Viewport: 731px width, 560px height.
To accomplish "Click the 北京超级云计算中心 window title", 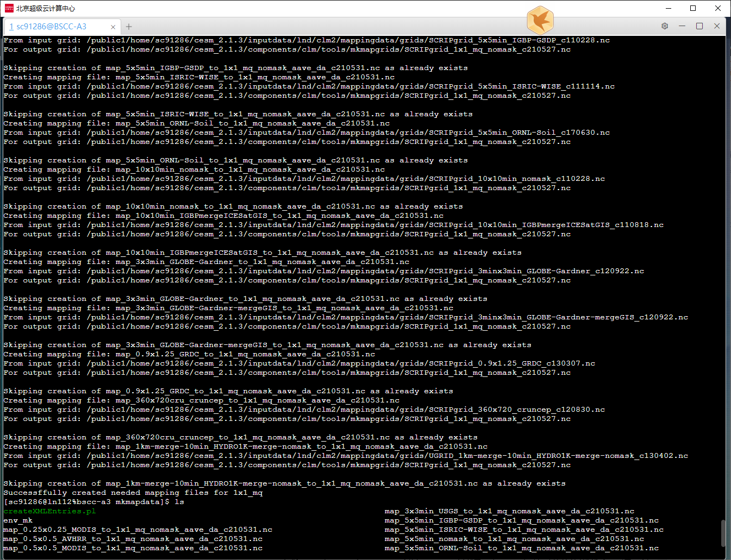I will click(46, 8).
